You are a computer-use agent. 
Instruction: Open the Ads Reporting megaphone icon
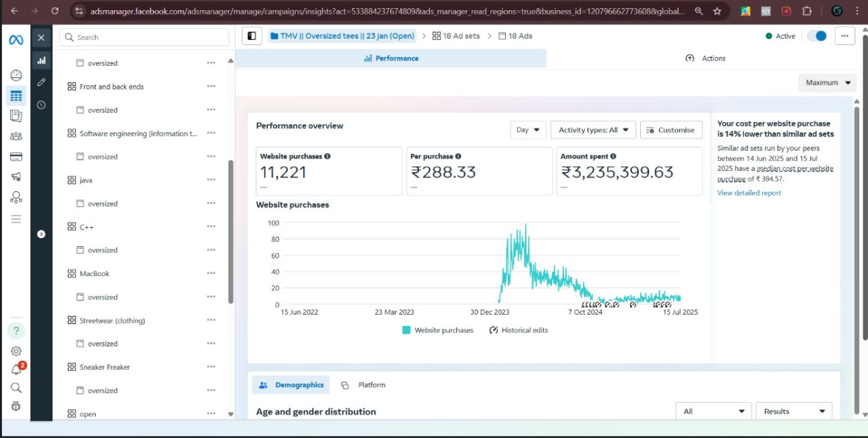pyautogui.click(x=16, y=177)
